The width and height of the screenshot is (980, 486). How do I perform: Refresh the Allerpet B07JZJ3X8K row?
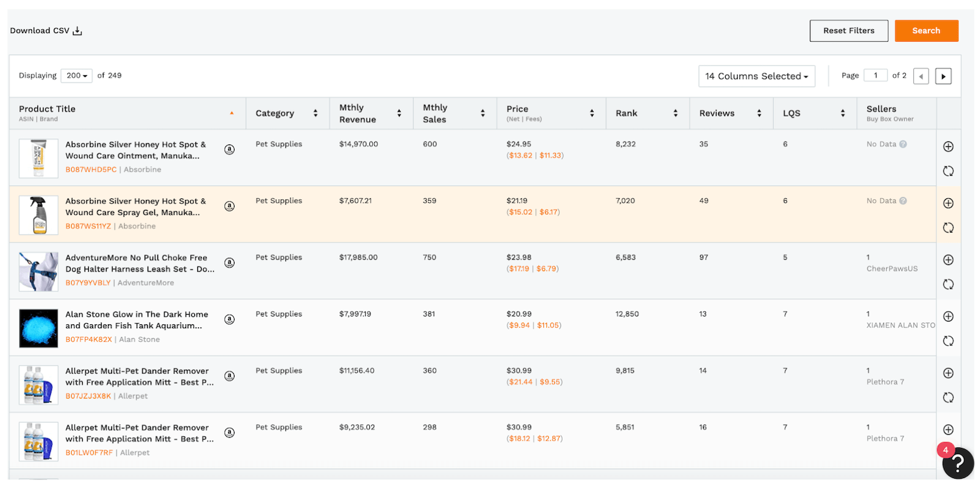pyautogui.click(x=948, y=397)
